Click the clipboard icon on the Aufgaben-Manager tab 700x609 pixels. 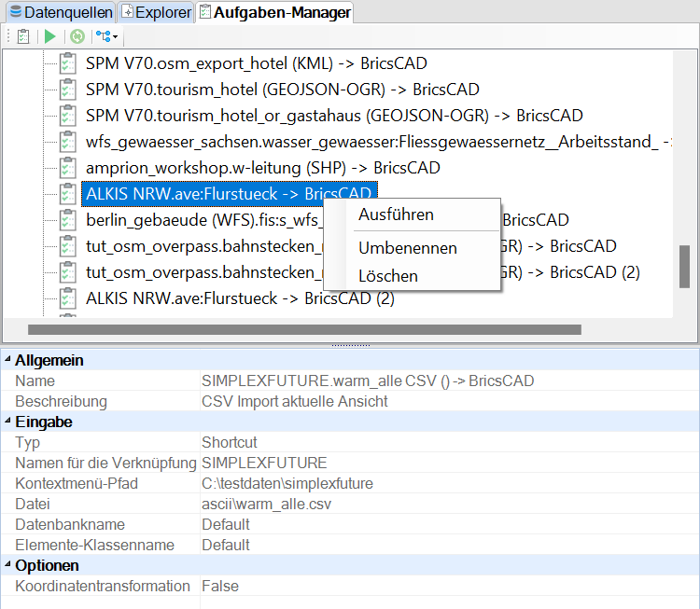[205, 11]
